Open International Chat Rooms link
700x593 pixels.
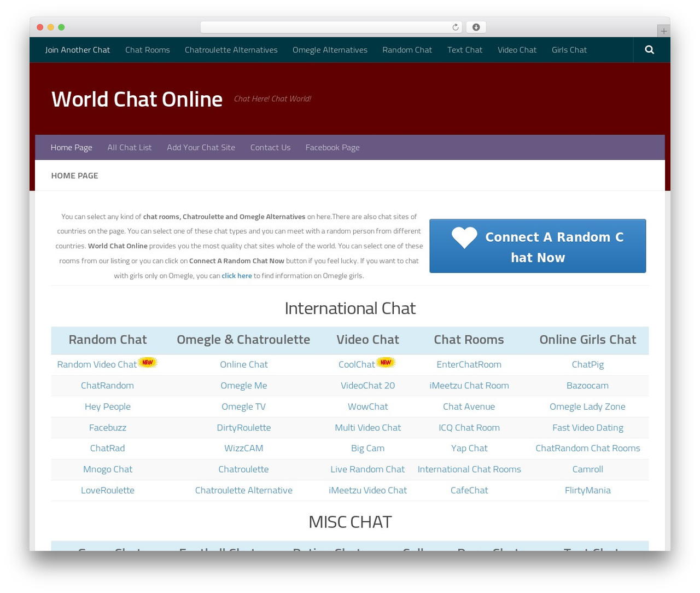tap(469, 469)
